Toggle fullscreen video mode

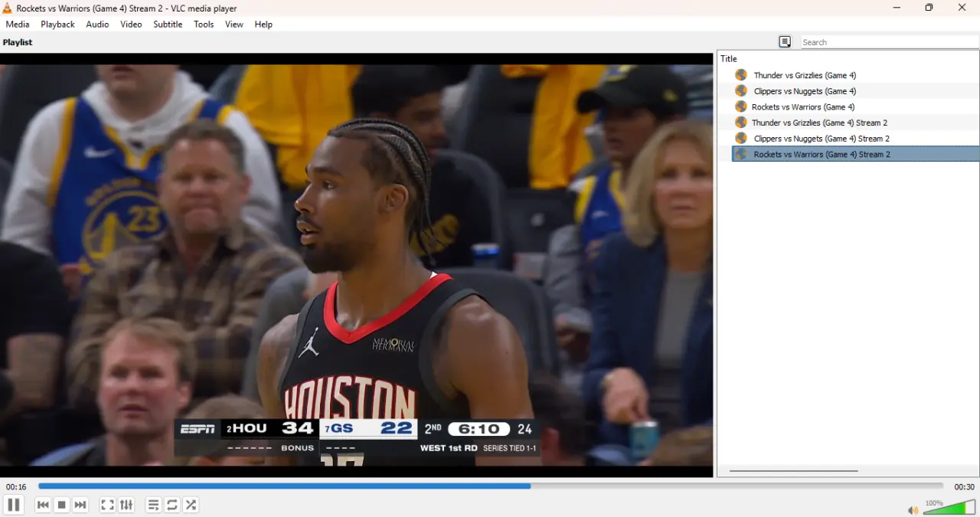tap(107, 505)
